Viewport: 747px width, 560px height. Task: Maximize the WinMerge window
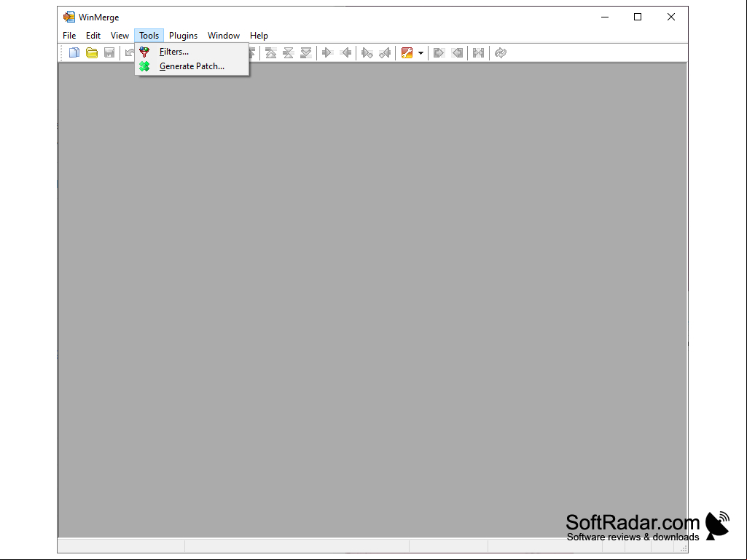638,17
